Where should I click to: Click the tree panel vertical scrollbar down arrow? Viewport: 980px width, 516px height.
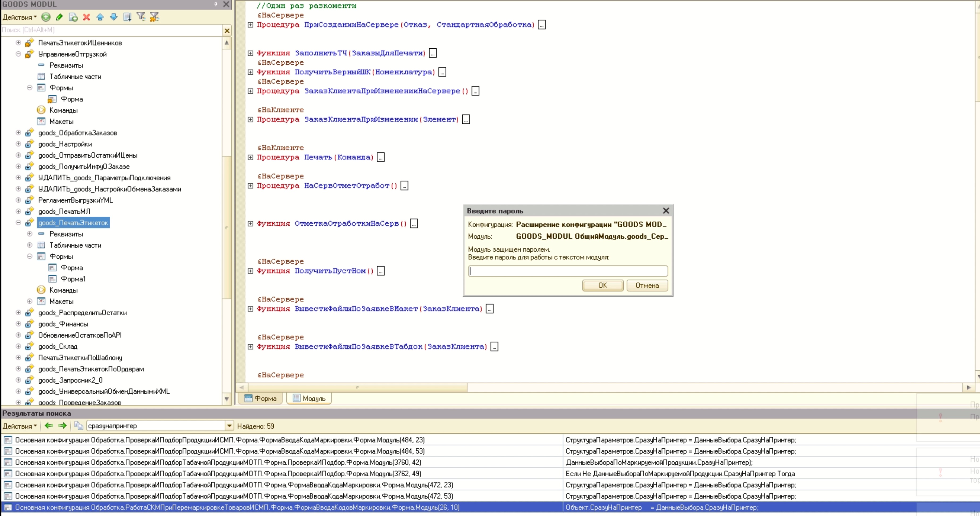[227, 399]
